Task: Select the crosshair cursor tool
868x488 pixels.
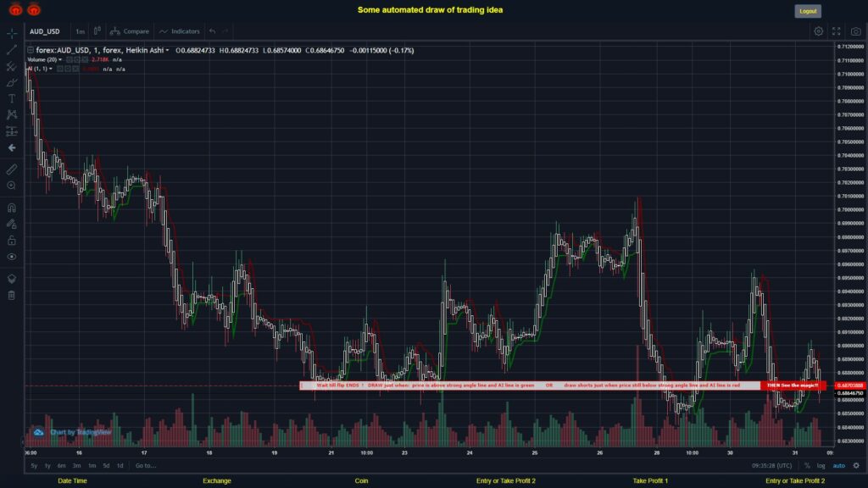Action: point(12,33)
